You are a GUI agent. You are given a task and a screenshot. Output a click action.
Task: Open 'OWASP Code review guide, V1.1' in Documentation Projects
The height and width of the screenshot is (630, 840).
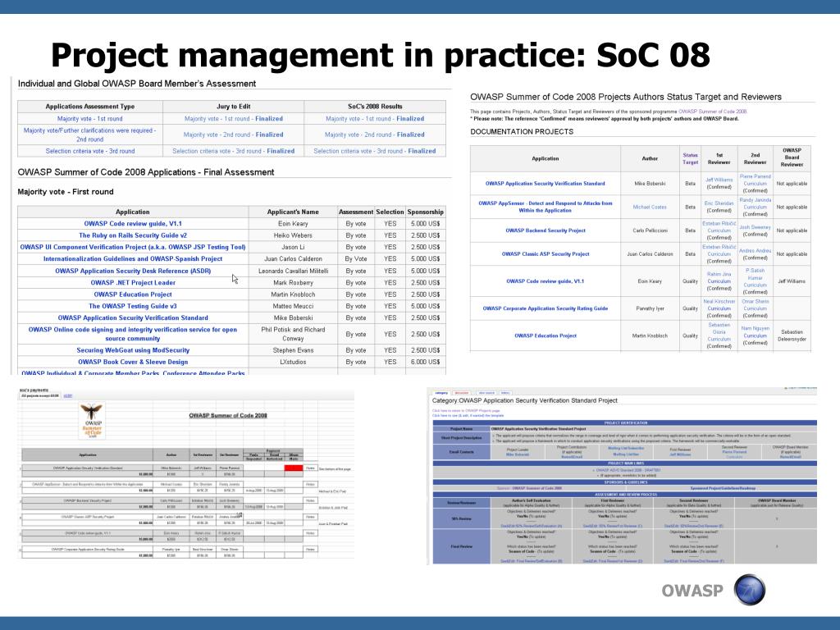click(546, 281)
